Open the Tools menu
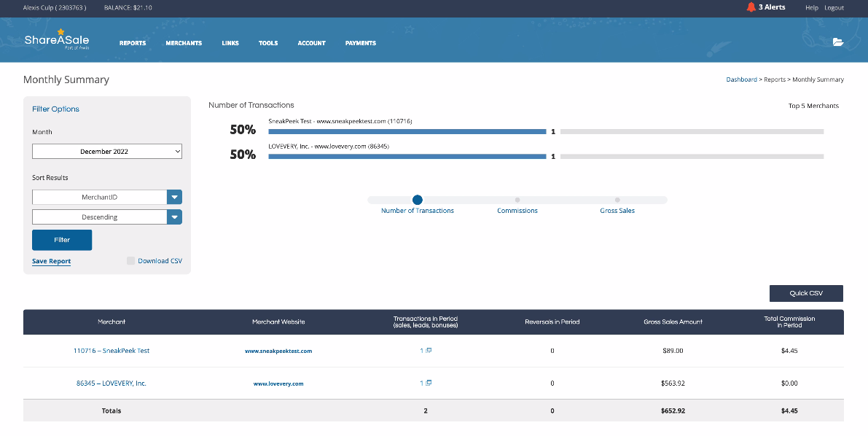This screenshot has height=436, width=868. coord(268,43)
